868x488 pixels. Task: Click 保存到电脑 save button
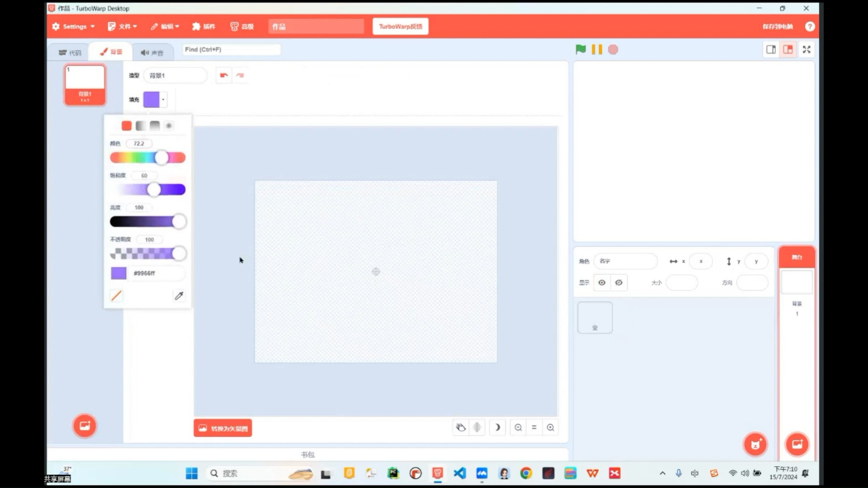click(x=777, y=26)
